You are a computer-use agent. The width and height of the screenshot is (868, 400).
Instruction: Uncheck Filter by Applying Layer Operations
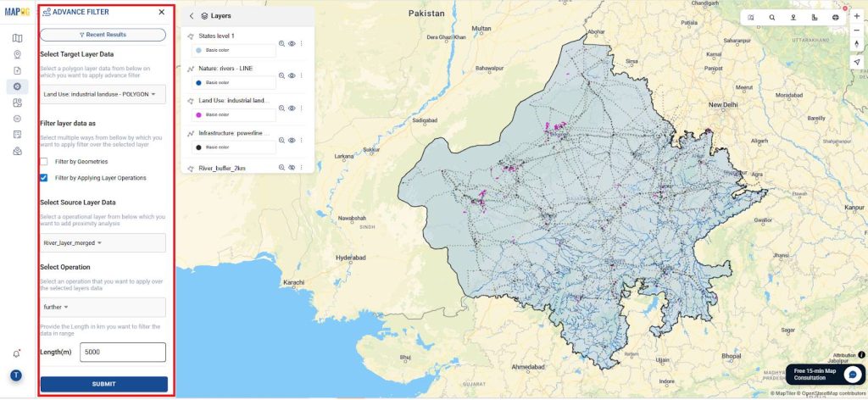click(x=44, y=178)
